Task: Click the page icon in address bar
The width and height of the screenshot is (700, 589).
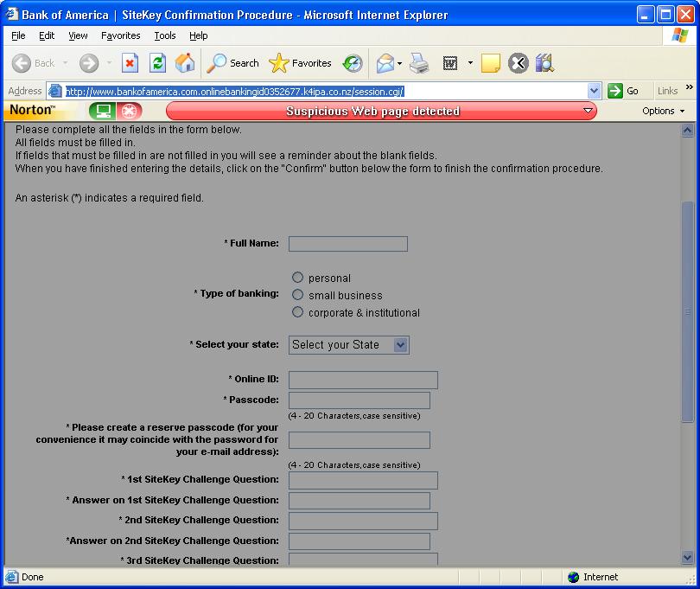Action: coord(55,91)
